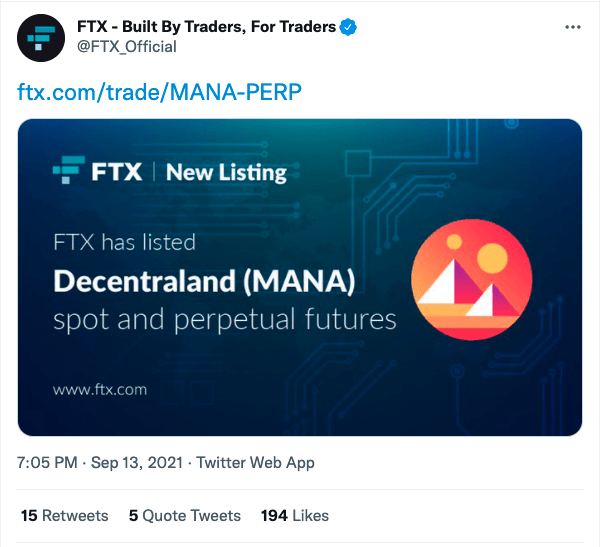The image size is (606, 547).
Task: Click the "Decentraland (MANA)" headline in image
Action: pyautogui.click(x=204, y=282)
